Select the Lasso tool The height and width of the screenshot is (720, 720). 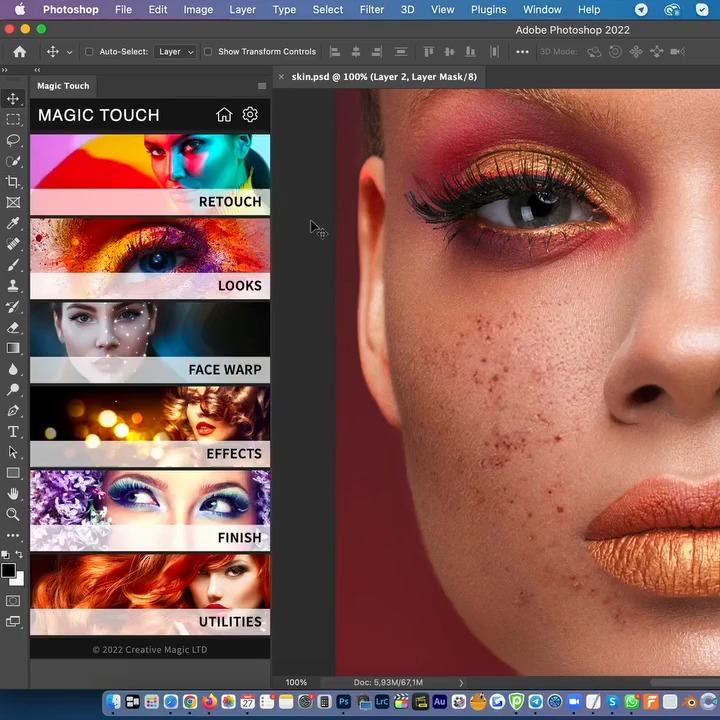[13, 140]
